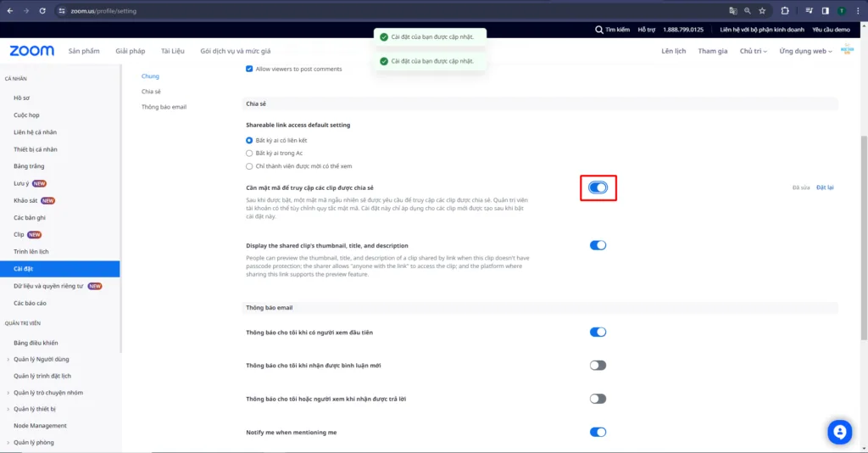Open the account avatar in Zoom header

[x=846, y=51]
